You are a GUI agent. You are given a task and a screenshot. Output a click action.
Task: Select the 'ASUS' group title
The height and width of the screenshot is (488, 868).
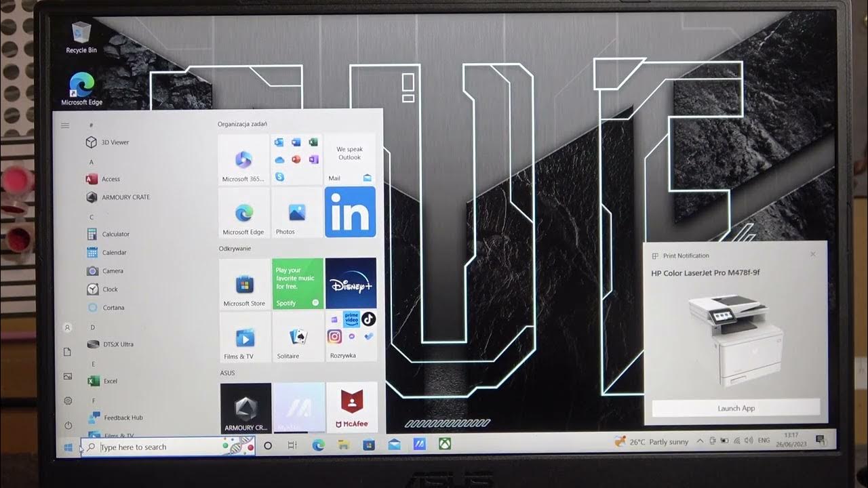click(228, 373)
